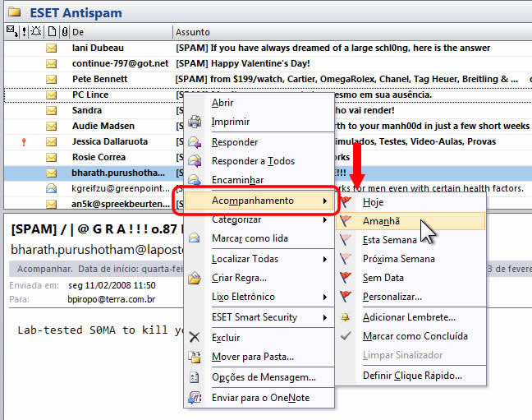
Task: Sort by attachment paperclip column header
Action: pos(65,32)
